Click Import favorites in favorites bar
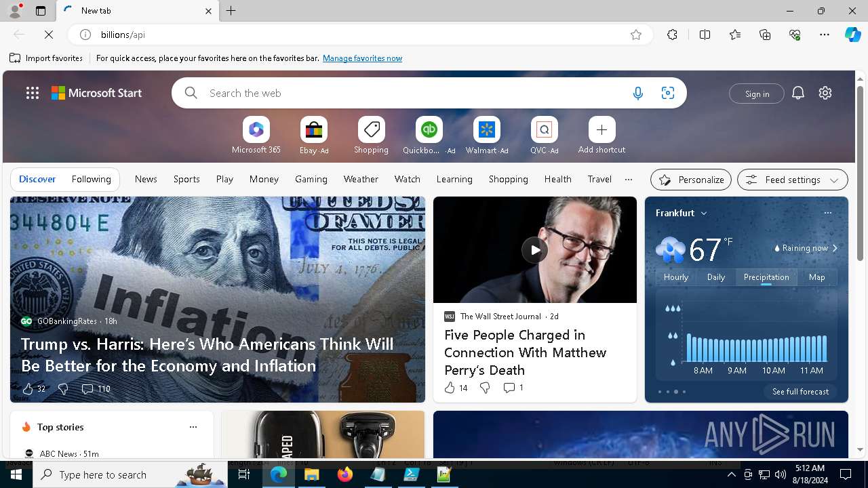 click(46, 58)
